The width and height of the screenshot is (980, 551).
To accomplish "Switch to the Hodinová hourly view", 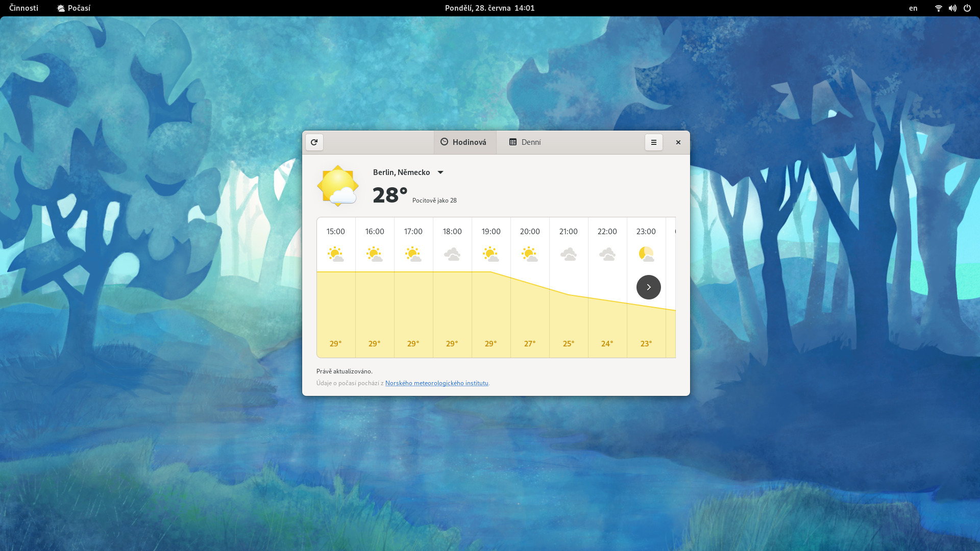I will pyautogui.click(x=464, y=142).
